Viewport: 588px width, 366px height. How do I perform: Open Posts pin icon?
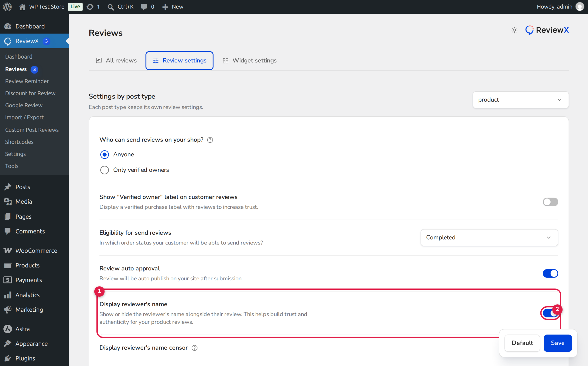click(8, 187)
